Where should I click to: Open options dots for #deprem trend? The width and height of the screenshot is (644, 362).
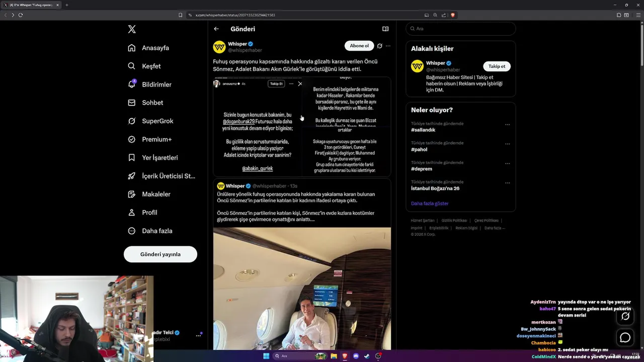pyautogui.click(x=507, y=164)
